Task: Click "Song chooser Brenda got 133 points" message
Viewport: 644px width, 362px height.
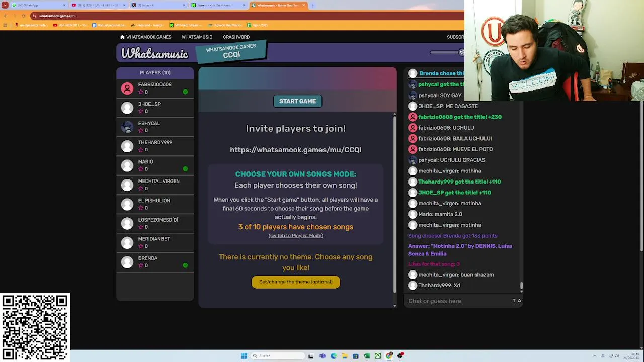Action: click(452, 236)
